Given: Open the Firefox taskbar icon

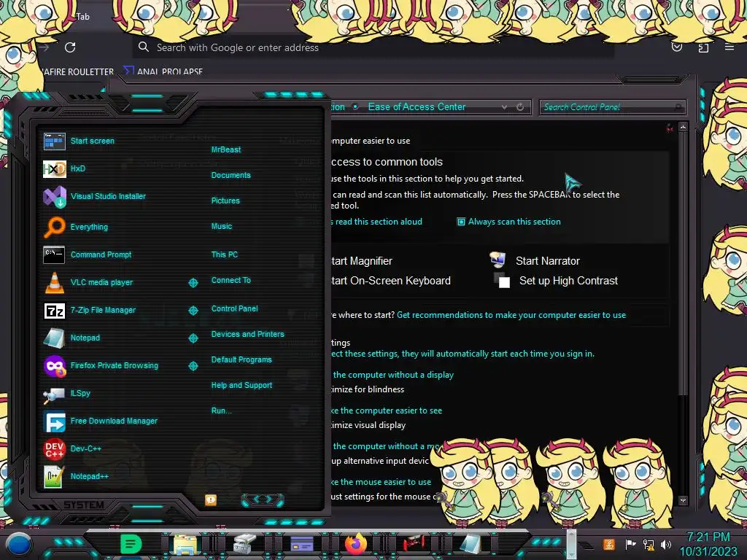Looking at the screenshot, I should tap(356, 543).
